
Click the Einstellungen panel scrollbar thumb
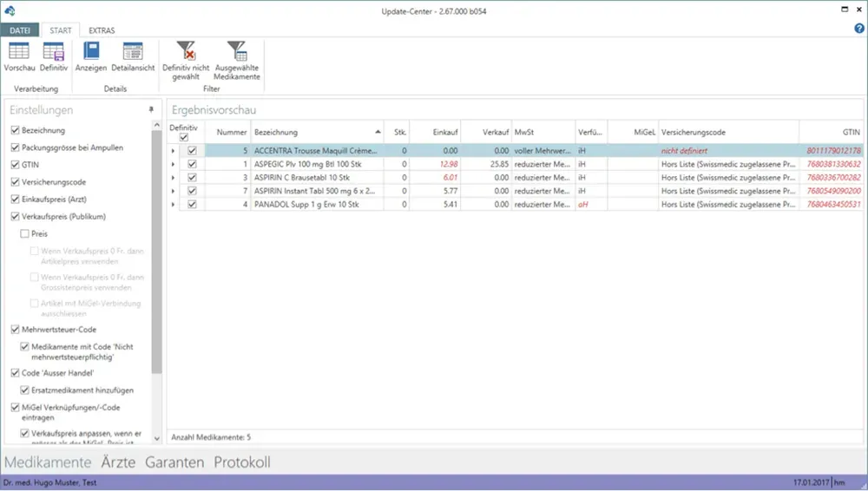click(x=156, y=252)
